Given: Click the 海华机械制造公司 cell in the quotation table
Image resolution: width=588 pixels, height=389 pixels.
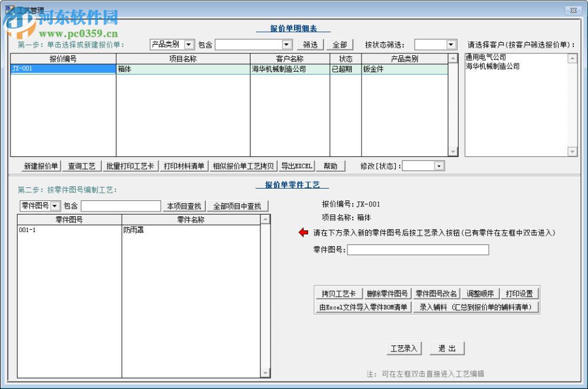Looking at the screenshot, I should tap(290, 69).
